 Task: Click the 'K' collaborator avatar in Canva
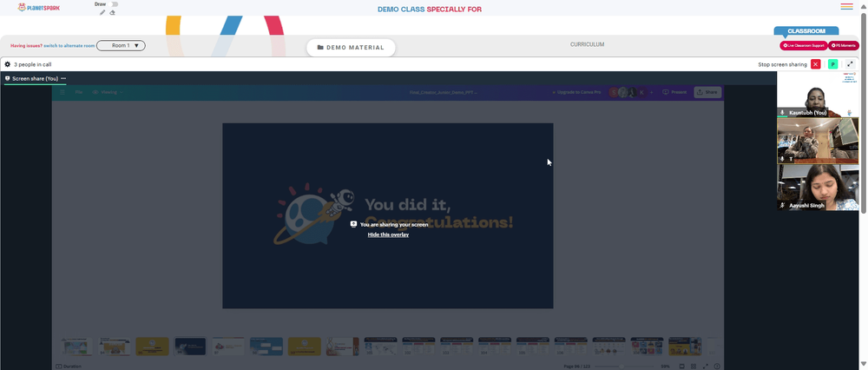coord(641,92)
